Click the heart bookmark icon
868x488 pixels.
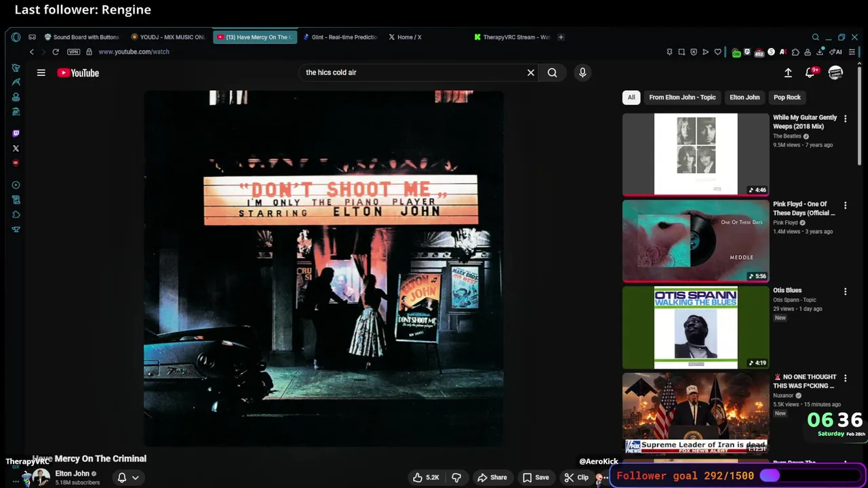717,52
